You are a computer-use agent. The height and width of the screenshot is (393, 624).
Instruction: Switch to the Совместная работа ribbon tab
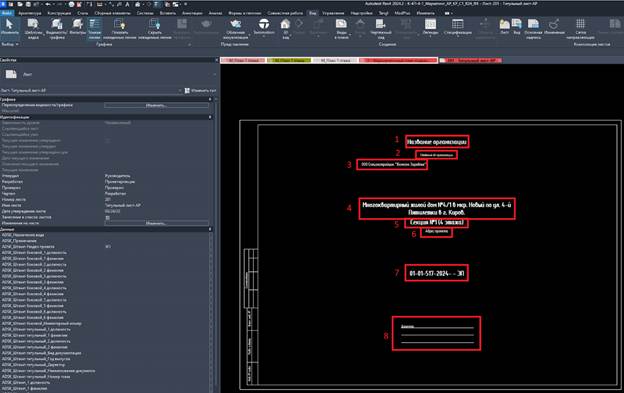[285, 13]
